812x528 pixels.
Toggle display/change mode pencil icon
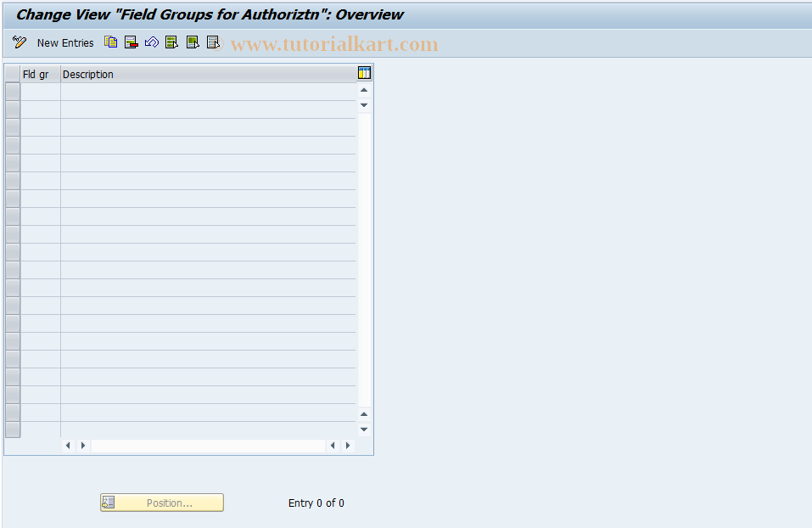click(x=20, y=42)
